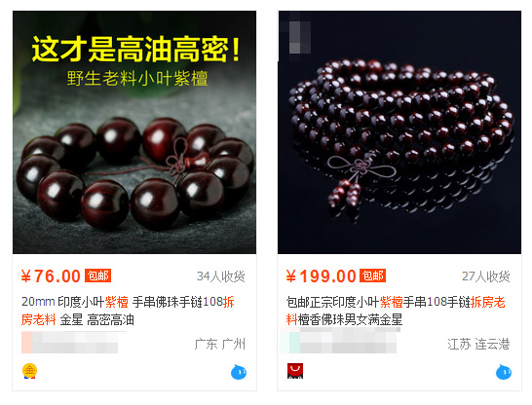Click the red Tmall shop badge icon

(x=295, y=371)
